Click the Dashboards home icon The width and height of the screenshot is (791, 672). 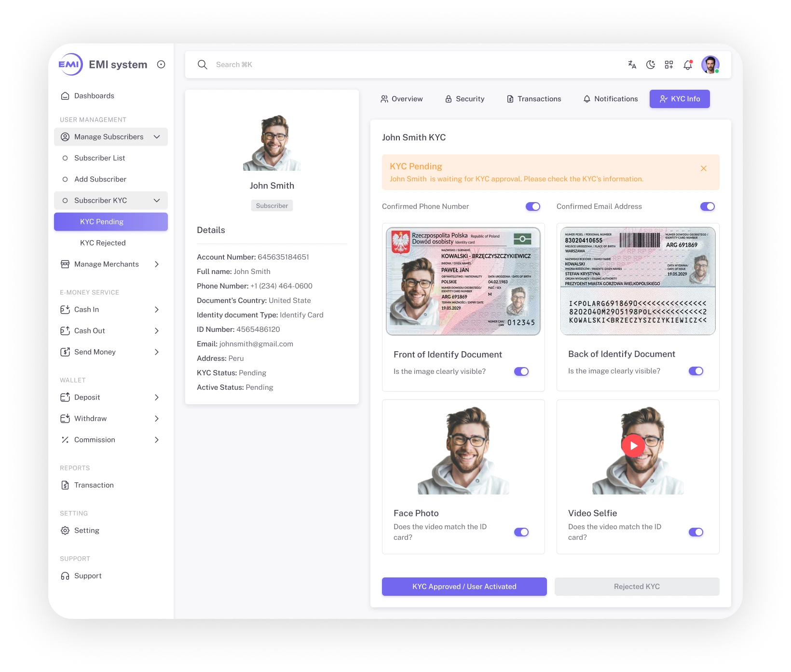click(x=65, y=96)
